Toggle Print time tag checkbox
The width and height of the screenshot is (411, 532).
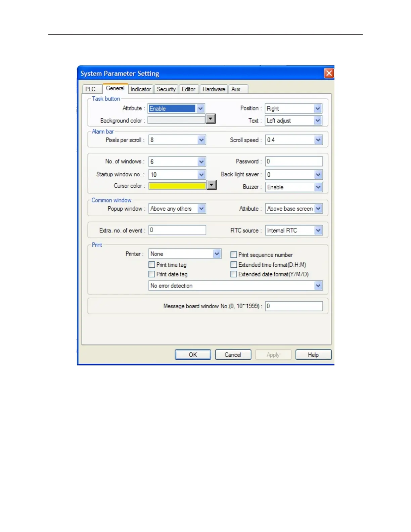pos(152,265)
